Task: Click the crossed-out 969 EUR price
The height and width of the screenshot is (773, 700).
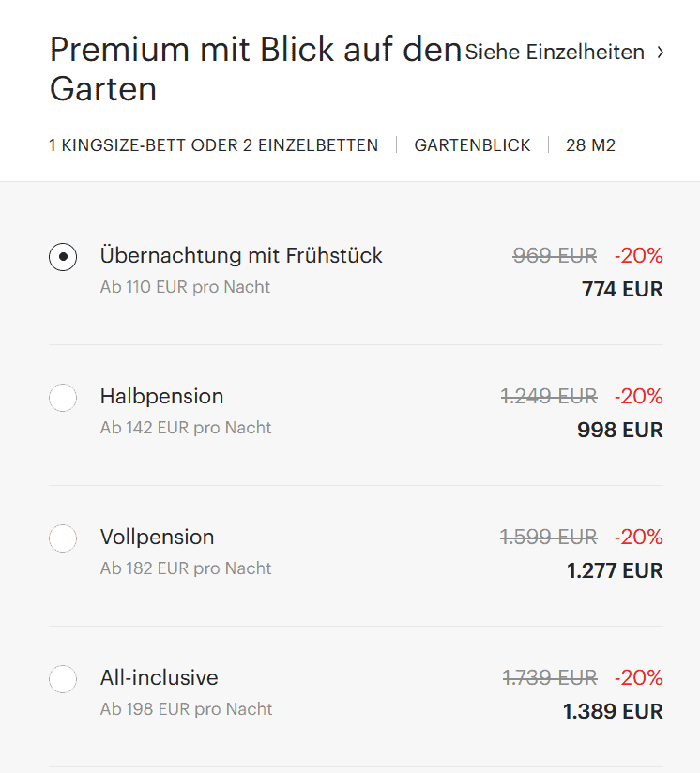Action: click(555, 255)
